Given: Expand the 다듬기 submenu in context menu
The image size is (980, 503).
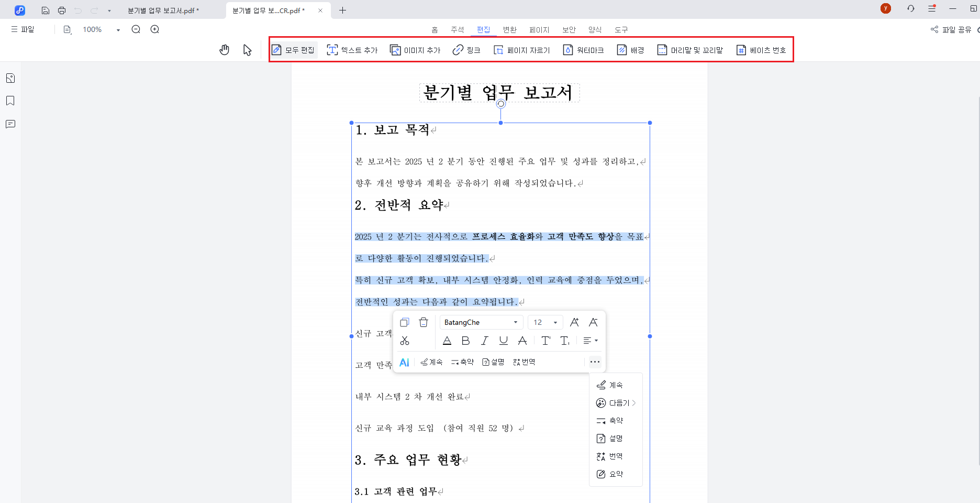Looking at the screenshot, I should tap(617, 402).
